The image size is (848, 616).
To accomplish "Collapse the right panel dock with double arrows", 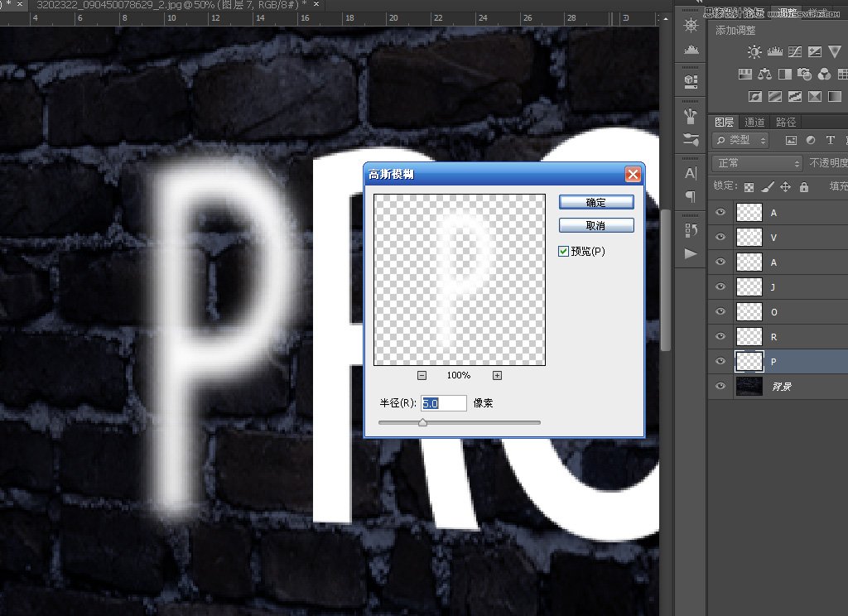I will click(699, 3).
